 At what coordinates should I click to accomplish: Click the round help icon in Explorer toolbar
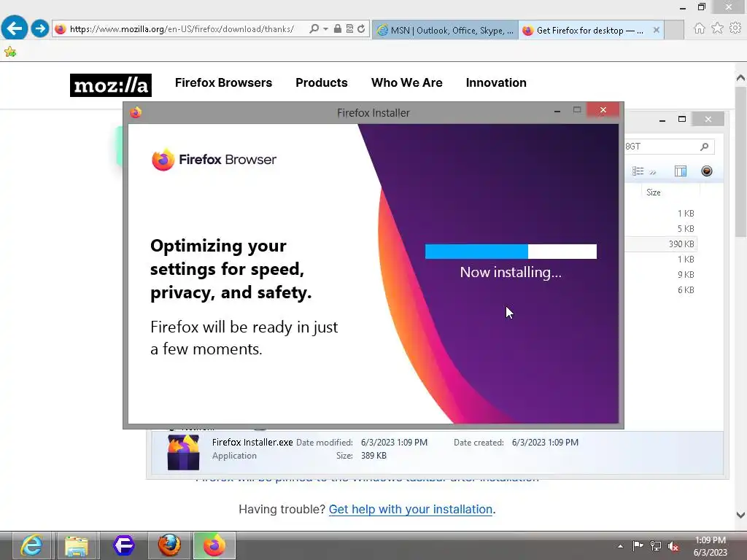pyautogui.click(x=706, y=171)
